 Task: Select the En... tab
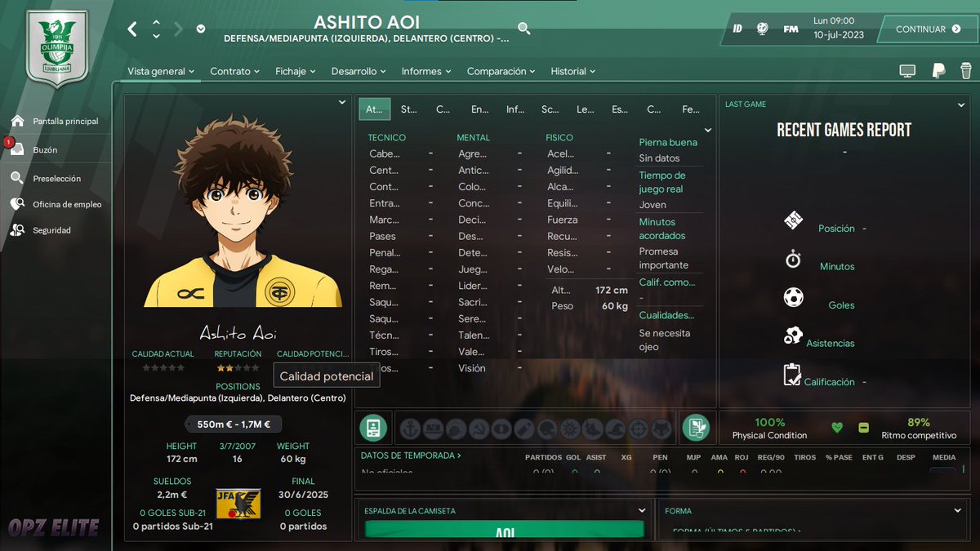pyautogui.click(x=479, y=109)
